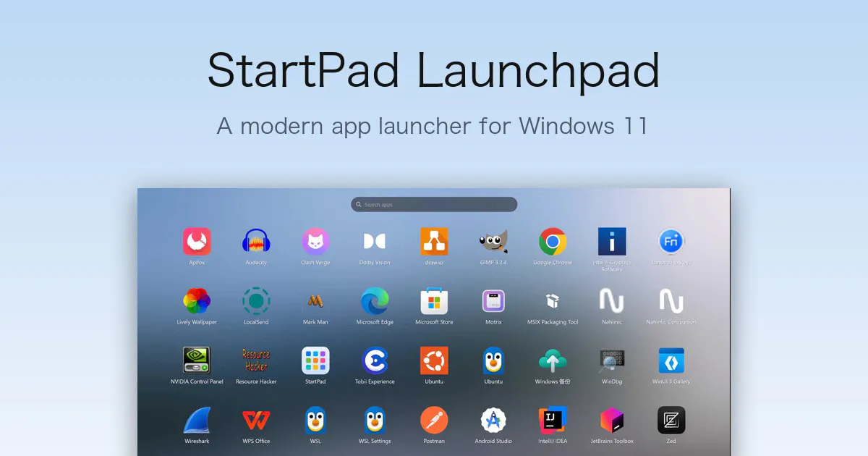Launch Intel Graphics Software
868x456 pixels.
point(612,241)
